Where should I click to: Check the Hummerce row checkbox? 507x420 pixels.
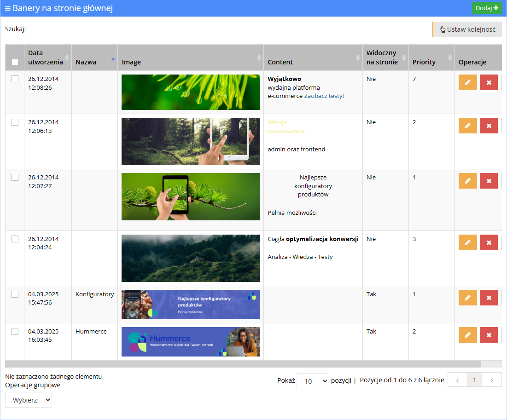pyautogui.click(x=15, y=332)
